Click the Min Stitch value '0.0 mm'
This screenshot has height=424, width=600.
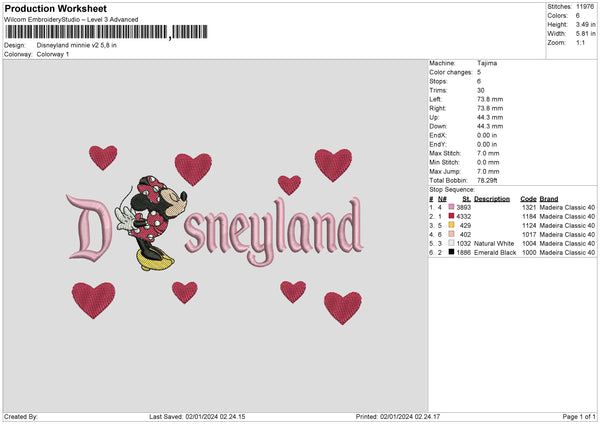point(488,162)
